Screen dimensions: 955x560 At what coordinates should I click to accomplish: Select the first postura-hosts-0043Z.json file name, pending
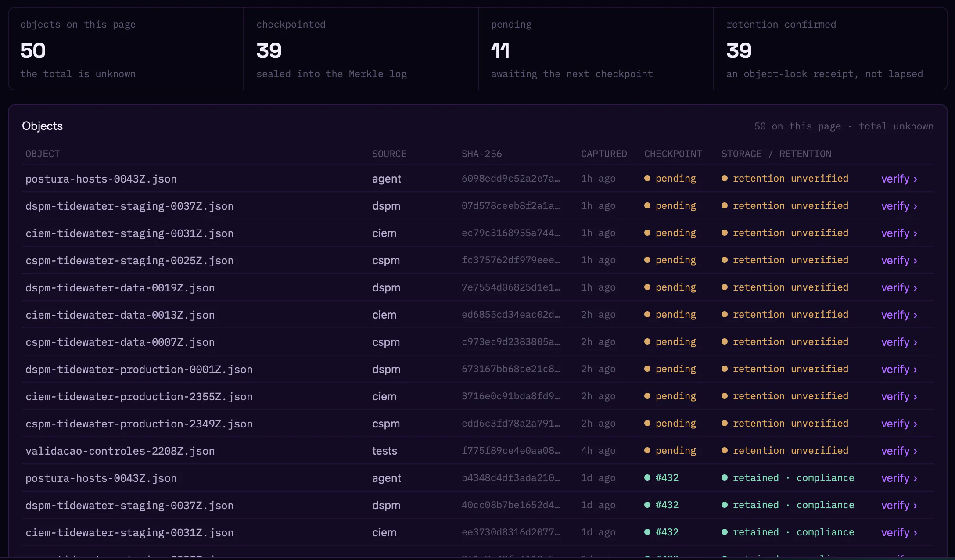point(101,179)
